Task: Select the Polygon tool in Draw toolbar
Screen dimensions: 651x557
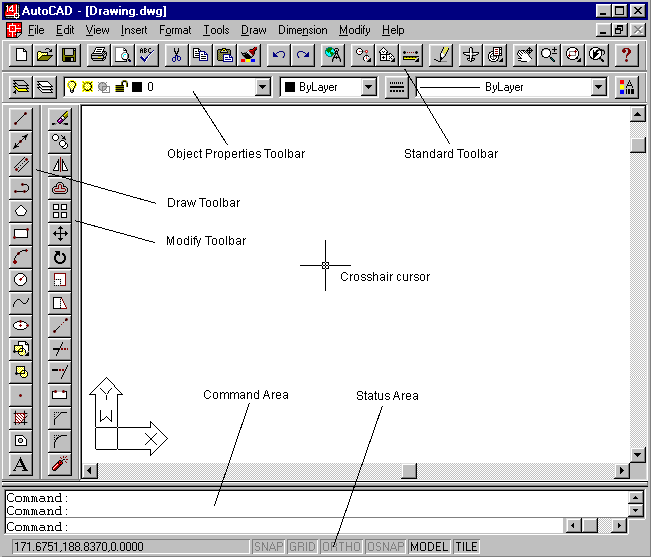Action: pyautogui.click(x=20, y=211)
